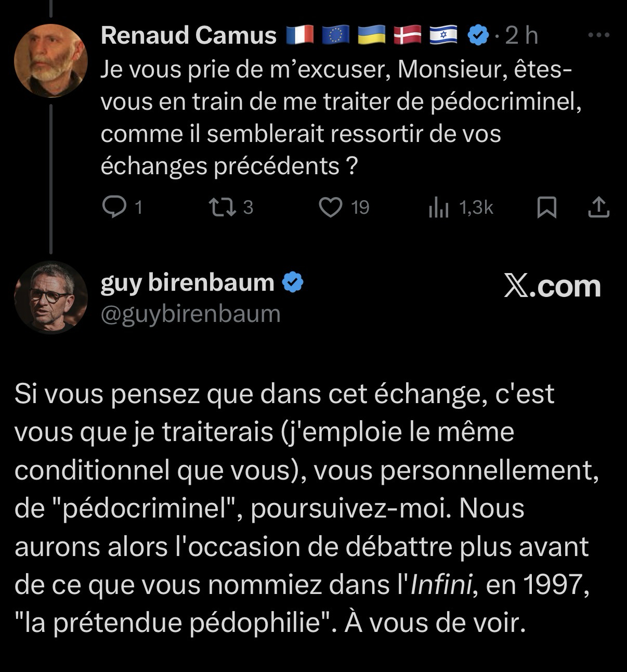Click the guy birenbaum display name

pos(187,282)
